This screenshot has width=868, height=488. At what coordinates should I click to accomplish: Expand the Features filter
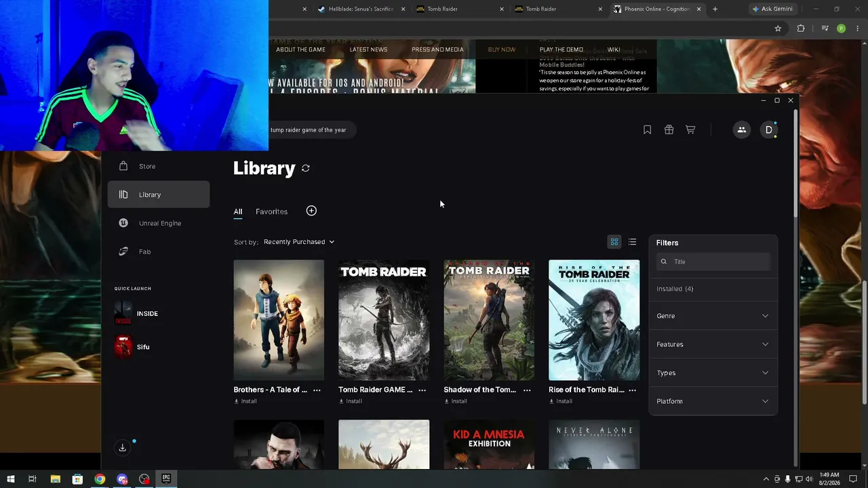pyautogui.click(x=713, y=344)
